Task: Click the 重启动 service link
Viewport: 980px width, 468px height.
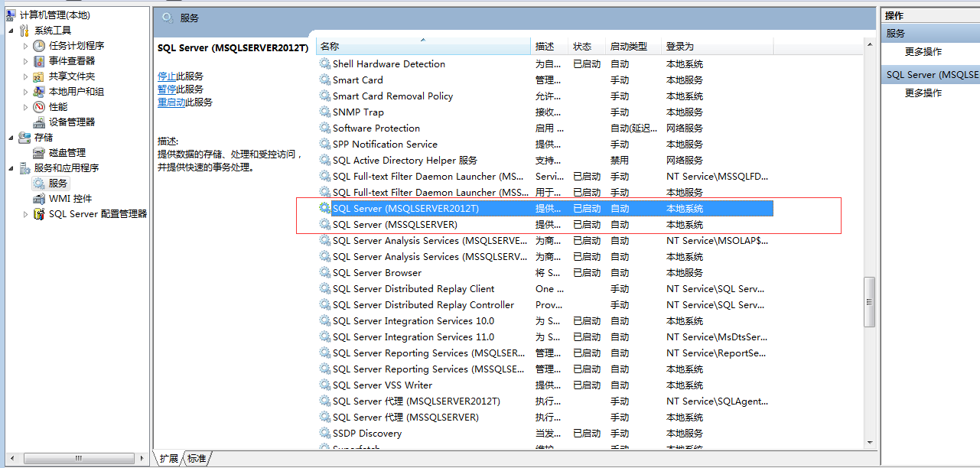Action: pyautogui.click(x=171, y=102)
